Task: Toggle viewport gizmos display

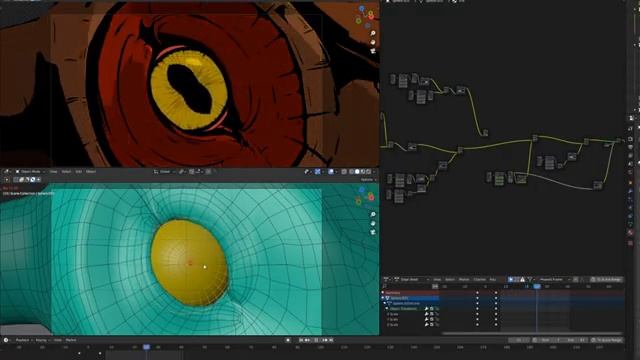Action: point(318,171)
